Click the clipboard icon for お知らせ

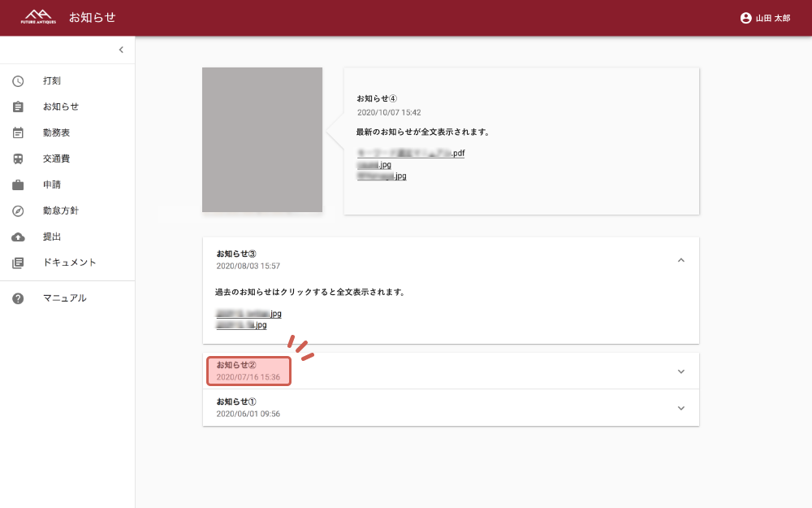pyautogui.click(x=18, y=106)
